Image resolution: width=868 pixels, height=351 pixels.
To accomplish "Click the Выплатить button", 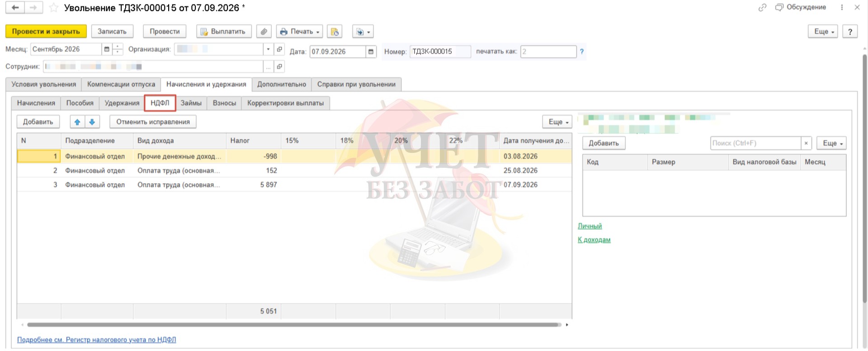I will tap(223, 32).
